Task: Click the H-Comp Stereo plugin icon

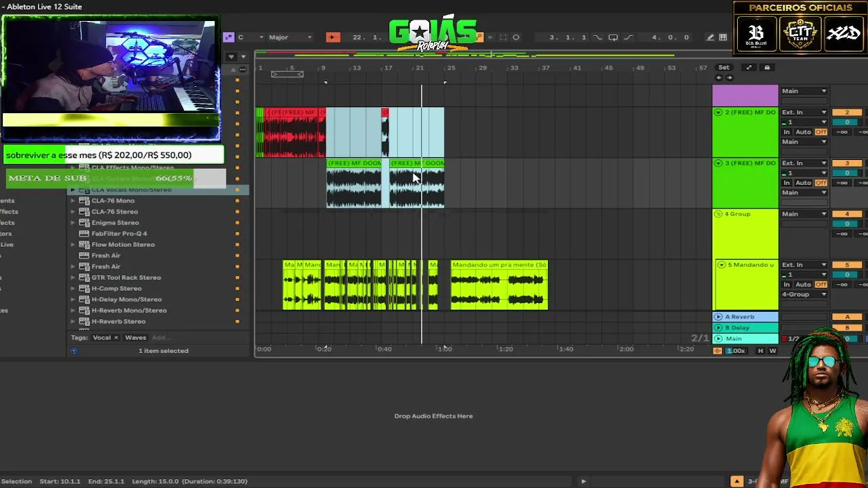Action: [84, 289]
